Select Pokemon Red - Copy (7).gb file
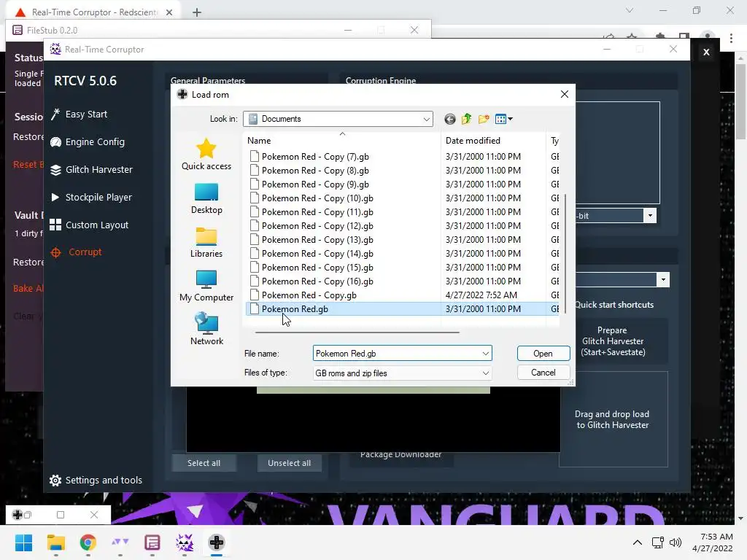Image resolution: width=747 pixels, height=560 pixels. point(315,157)
